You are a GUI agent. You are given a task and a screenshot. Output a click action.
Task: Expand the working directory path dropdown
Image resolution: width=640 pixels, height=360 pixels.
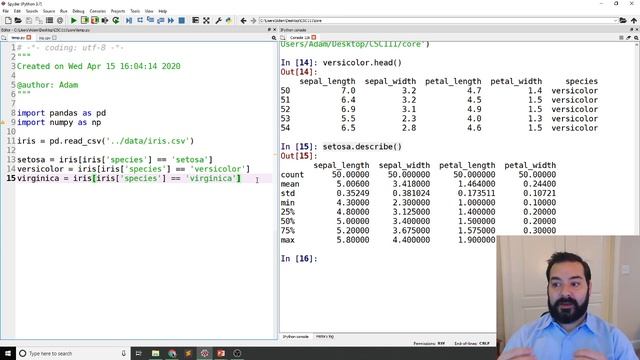[x=615, y=20]
